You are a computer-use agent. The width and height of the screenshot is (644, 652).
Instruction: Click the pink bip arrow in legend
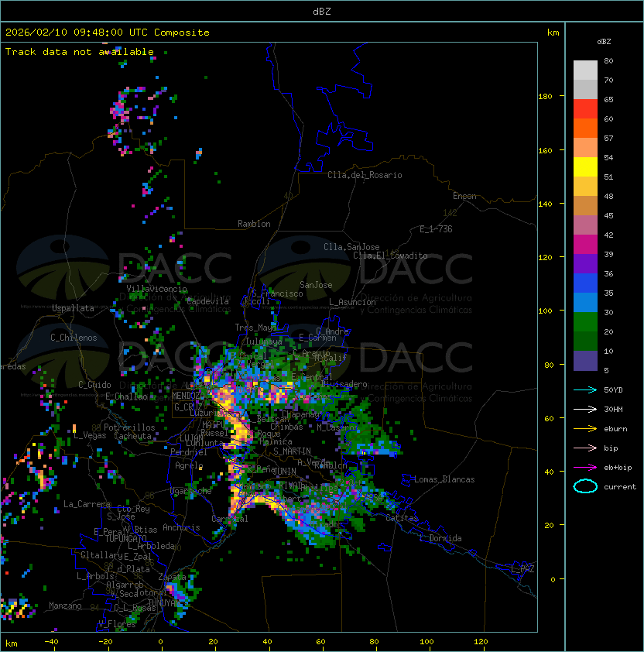[585, 448]
